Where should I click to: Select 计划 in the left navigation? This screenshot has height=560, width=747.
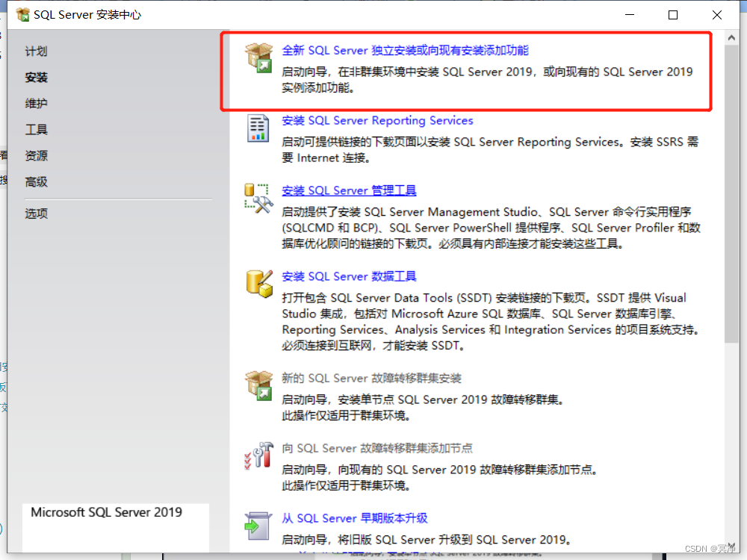coord(36,52)
